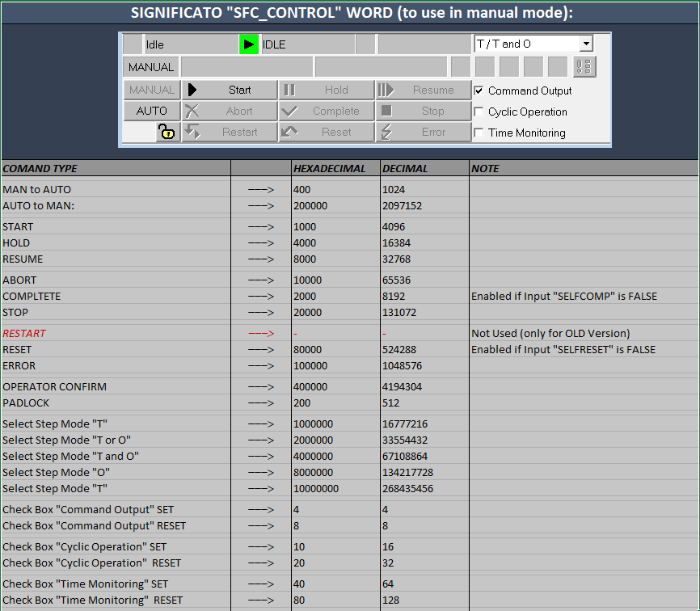Click the Abort command button
This screenshot has height=611, width=700.
(230, 112)
